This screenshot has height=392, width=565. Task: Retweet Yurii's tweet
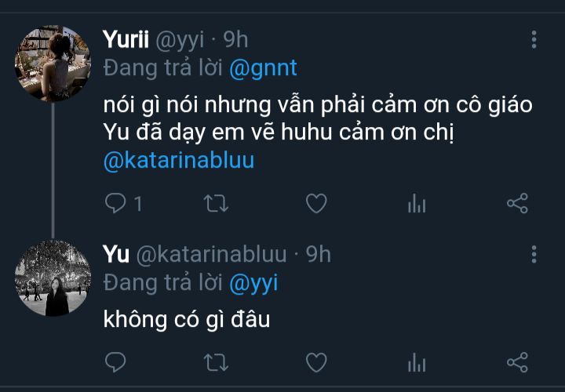[216, 203]
